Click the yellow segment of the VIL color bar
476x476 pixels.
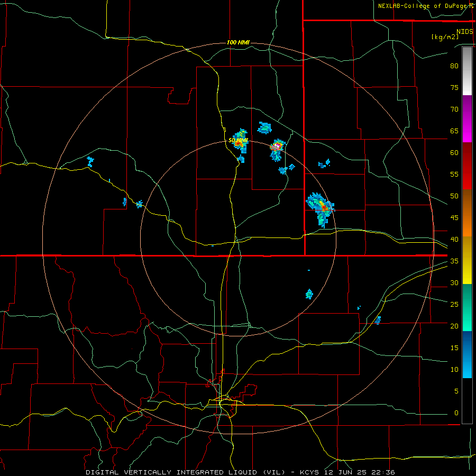coord(467,260)
